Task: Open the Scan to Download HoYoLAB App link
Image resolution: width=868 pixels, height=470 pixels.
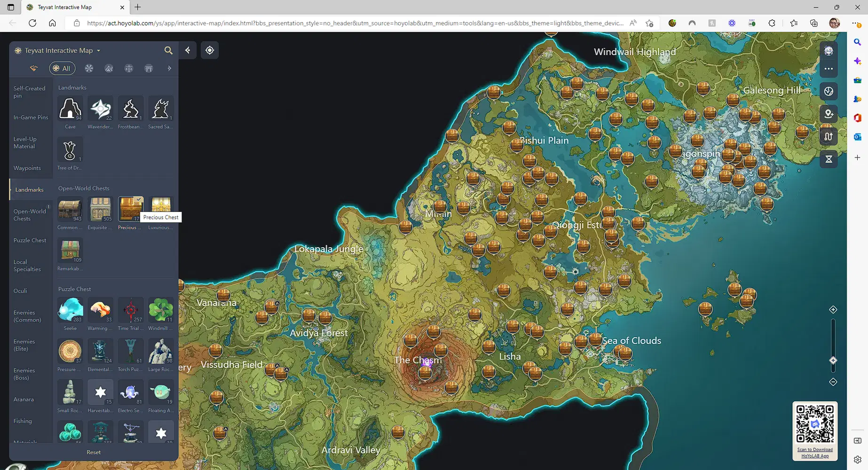Action: coord(814,452)
